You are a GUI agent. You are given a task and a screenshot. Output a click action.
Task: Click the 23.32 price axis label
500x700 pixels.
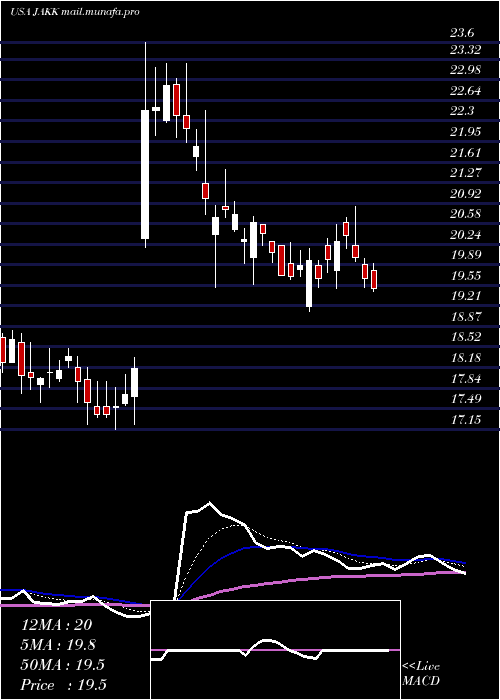coord(466,50)
